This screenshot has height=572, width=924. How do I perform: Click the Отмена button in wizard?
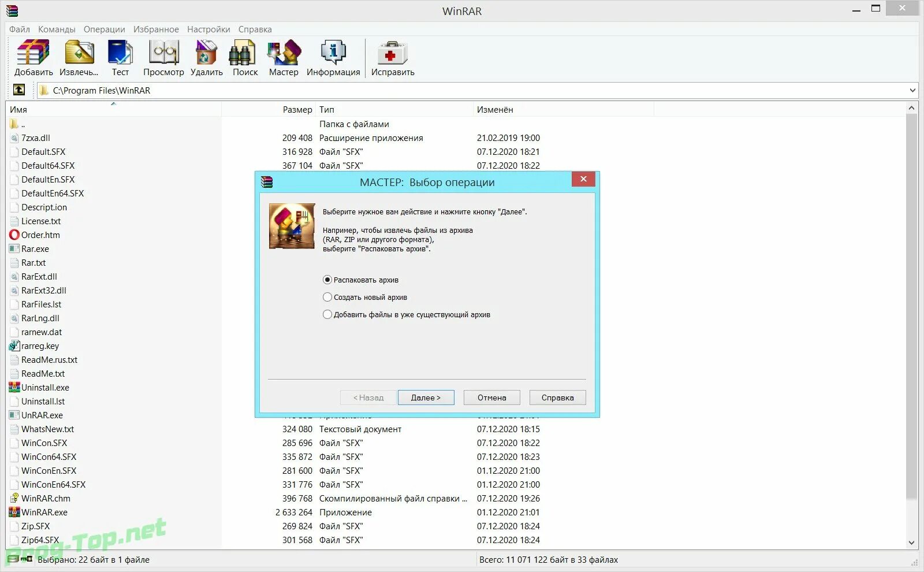tap(491, 398)
